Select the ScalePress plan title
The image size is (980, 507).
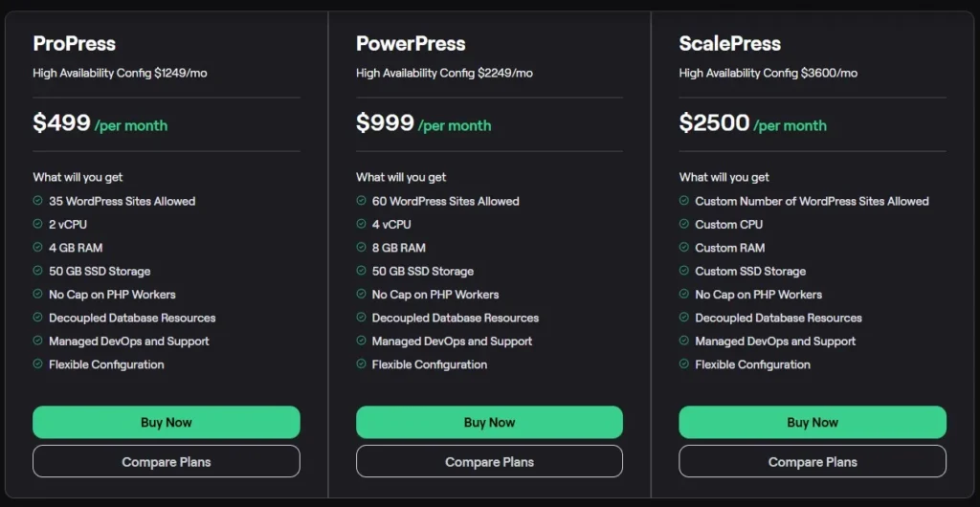730,44
